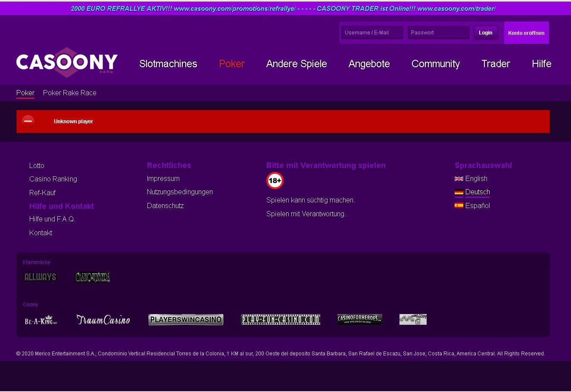Click 'Spielen mit Verantwortung.' text

tap(306, 214)
